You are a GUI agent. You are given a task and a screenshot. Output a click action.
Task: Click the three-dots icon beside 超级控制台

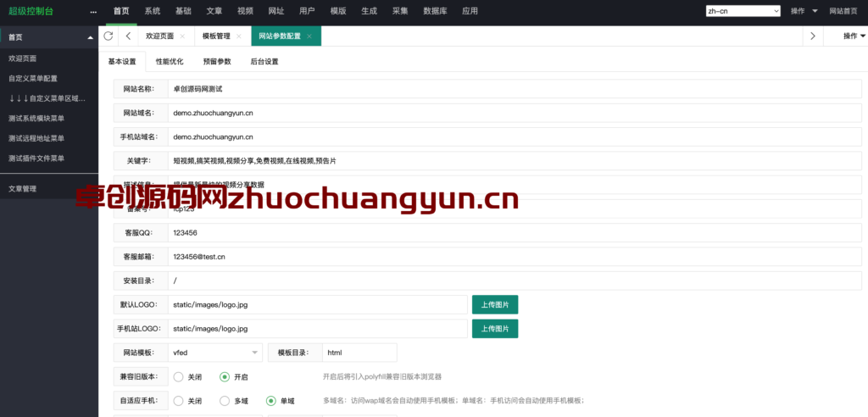point(93,12)
